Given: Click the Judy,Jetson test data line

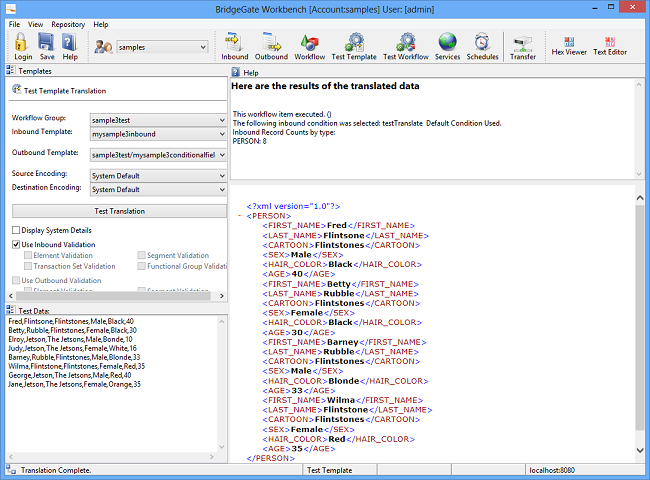Looking at the screenshot, I should click(73, 348).
